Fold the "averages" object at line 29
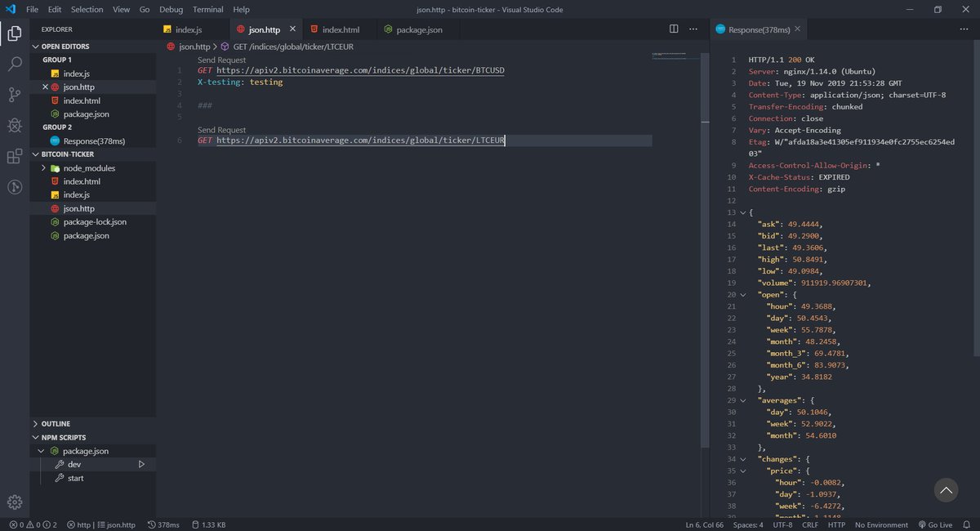This screenshot has width=980, height=531. coord(742,400)
